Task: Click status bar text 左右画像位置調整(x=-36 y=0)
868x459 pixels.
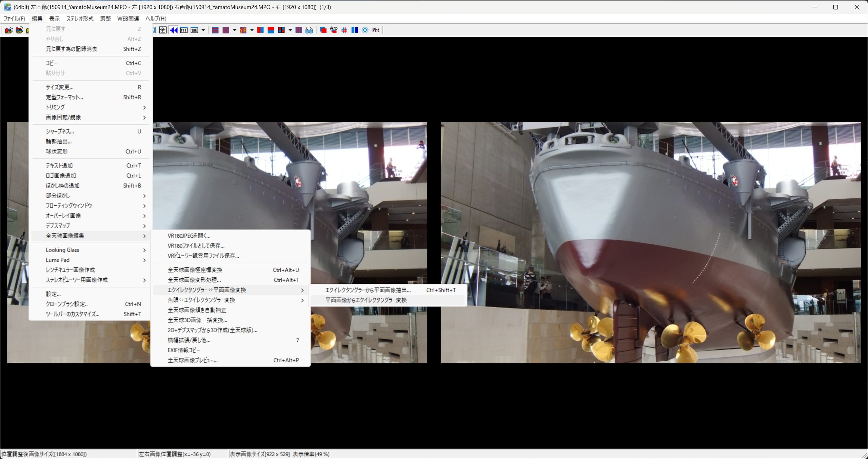Action: pyautogui.click(x=175, y=454)
